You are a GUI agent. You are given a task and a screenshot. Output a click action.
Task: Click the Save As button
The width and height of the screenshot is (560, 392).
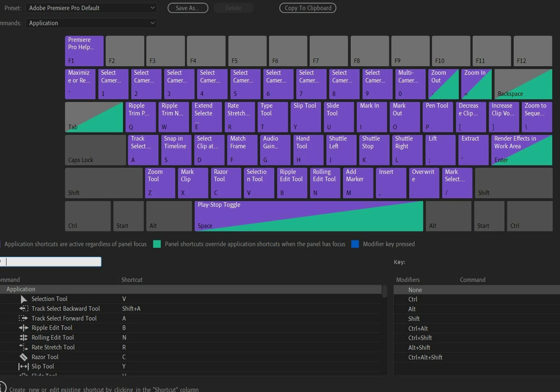[188, 8]
